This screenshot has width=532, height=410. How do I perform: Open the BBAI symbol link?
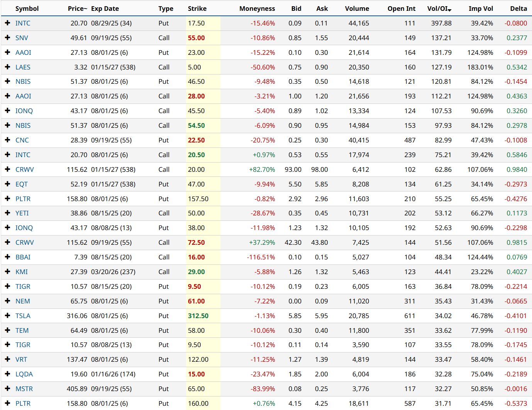coord(23,257)
